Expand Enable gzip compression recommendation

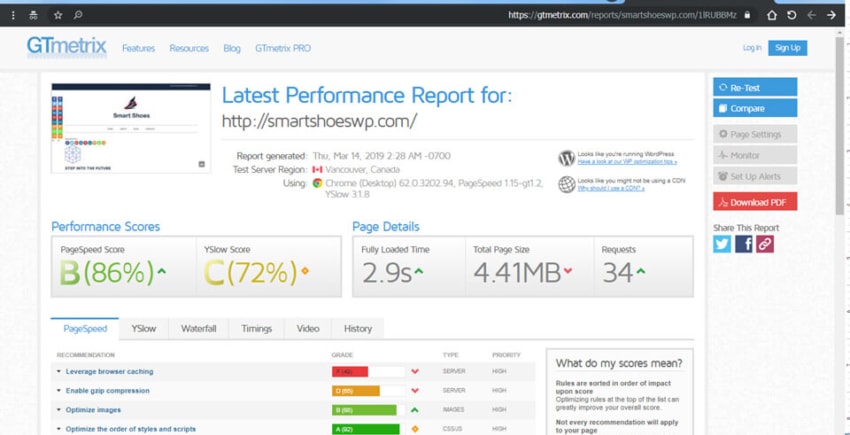[102, 391]
